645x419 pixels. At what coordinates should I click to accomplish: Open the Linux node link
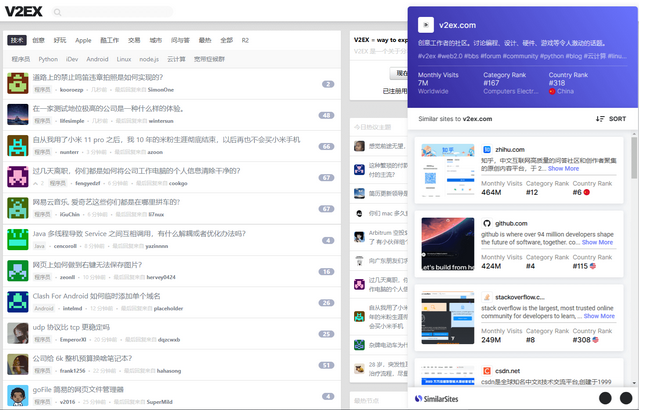click(x=124, y=59)
